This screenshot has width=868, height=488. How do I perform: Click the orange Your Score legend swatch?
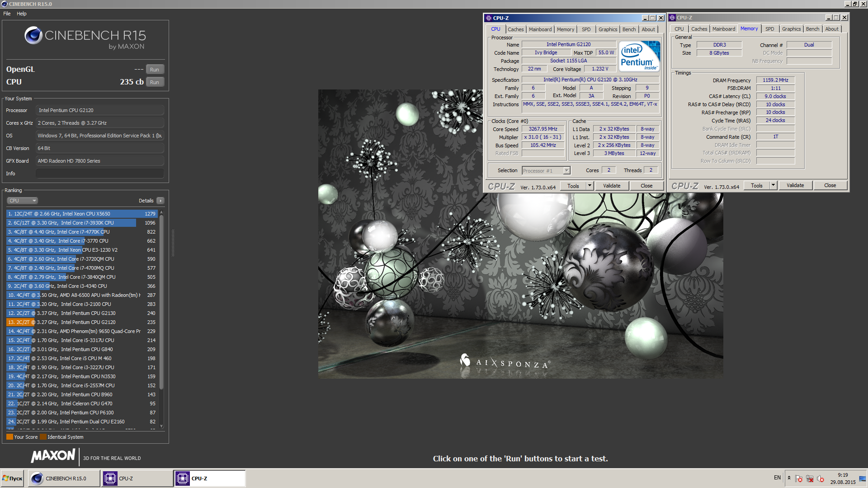[9, 437]
